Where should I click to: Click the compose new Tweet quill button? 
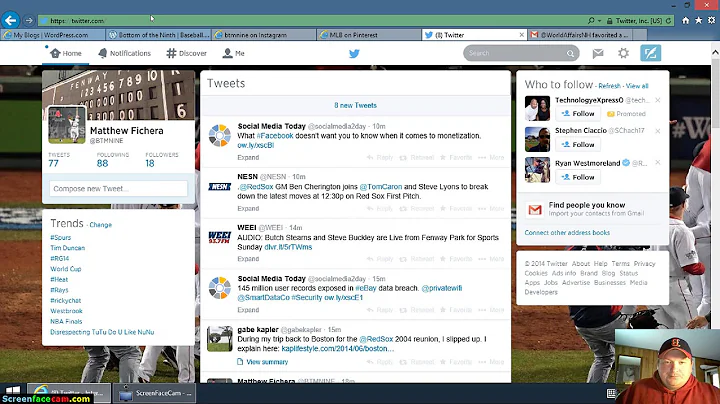651,53
